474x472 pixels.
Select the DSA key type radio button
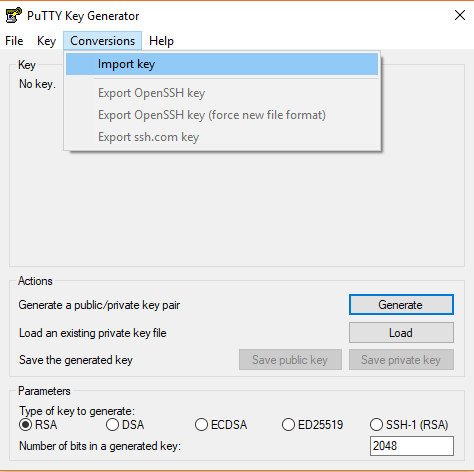point(112,425)
